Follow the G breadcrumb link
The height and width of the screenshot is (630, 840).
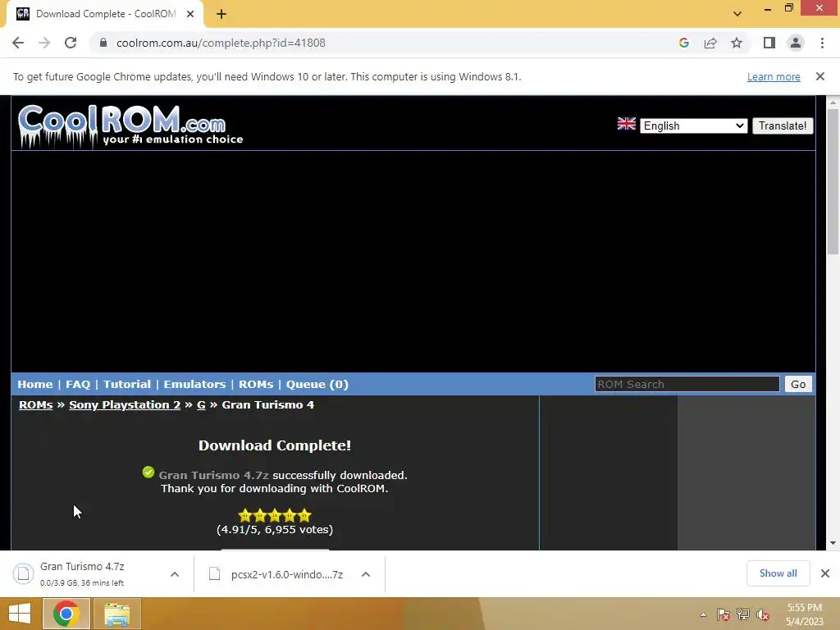[x=201, y=405]
